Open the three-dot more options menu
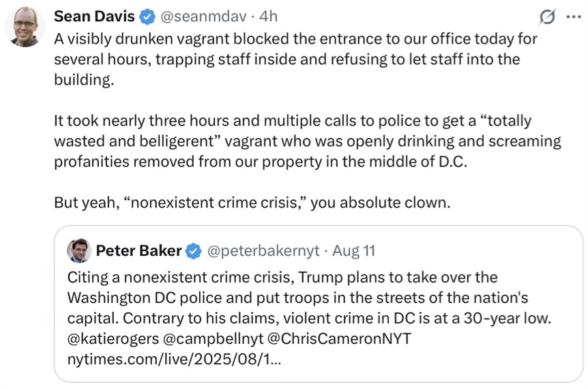Viewport: 588px width, 389px height. coord(574,17)
